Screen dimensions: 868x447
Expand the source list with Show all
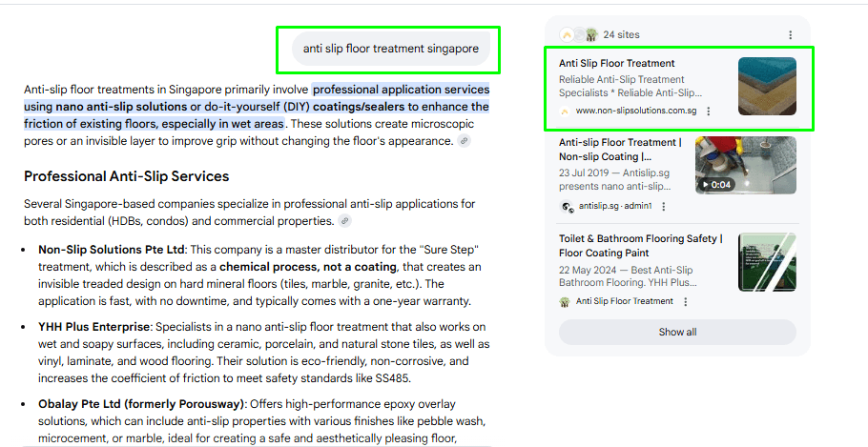tap(677, 332)
